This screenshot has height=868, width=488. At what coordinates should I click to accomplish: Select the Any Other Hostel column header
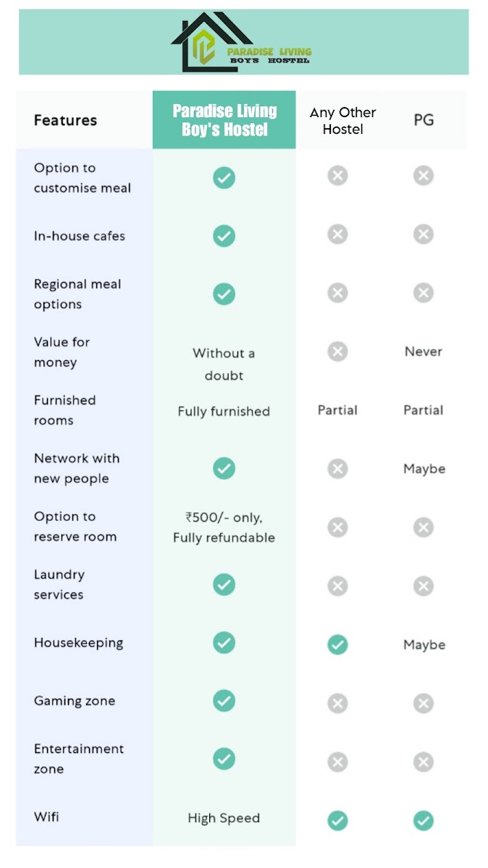pos(343,121)
